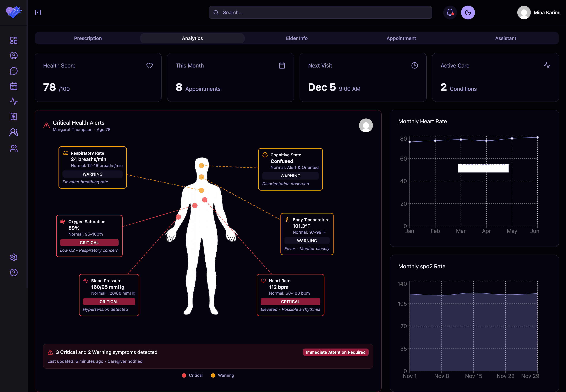Image resolution: width=566 pixels, height=392 pixels.
Task: Click the Body Temperature WARNING badge
Action: pos(307,241)
